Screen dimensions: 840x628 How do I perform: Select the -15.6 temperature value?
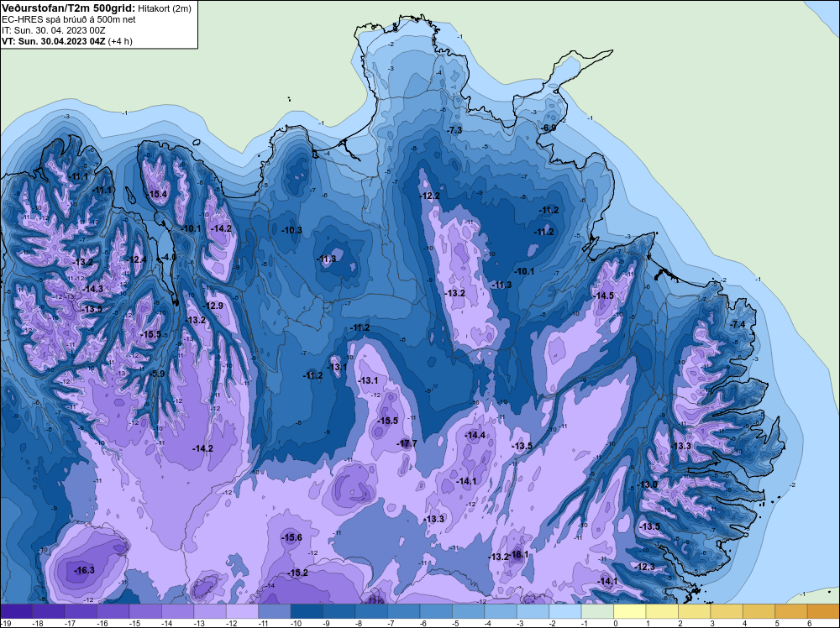292,537
